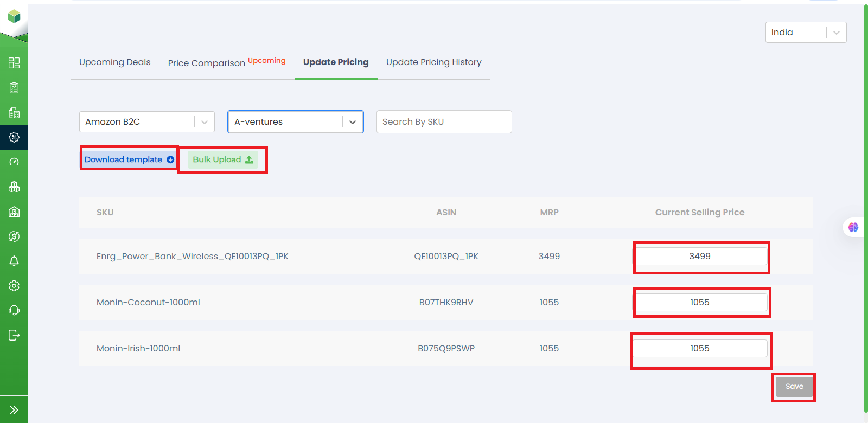Open the warehouse icon in sidebar
Screen dimensions: 868x423
click(14, 211)
